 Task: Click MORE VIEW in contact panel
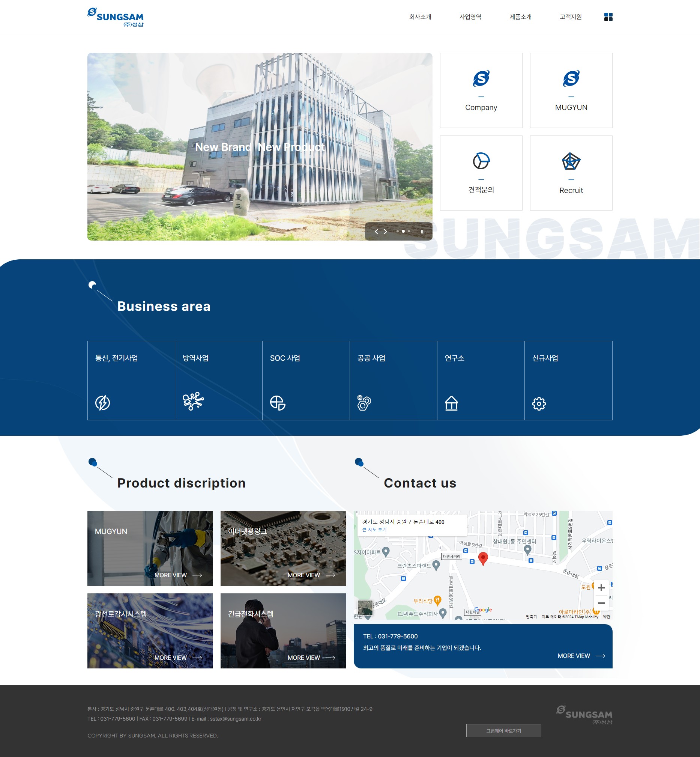(581, 656)
